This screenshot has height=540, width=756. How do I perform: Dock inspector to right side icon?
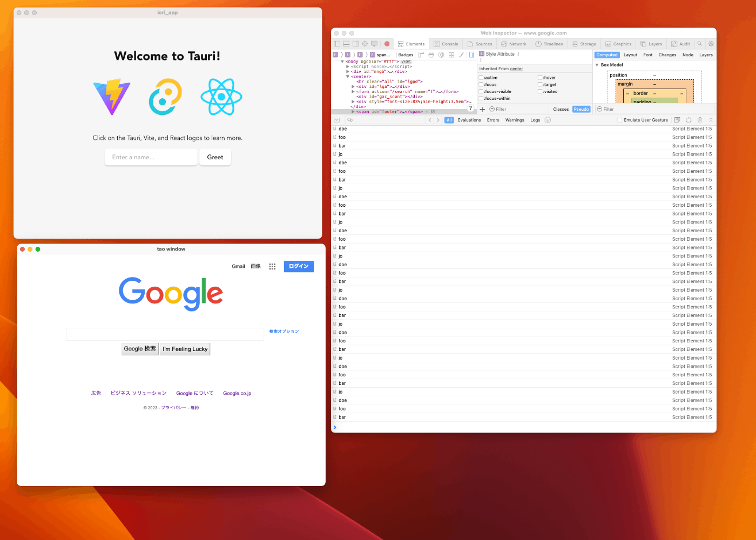tap(355, 44)
